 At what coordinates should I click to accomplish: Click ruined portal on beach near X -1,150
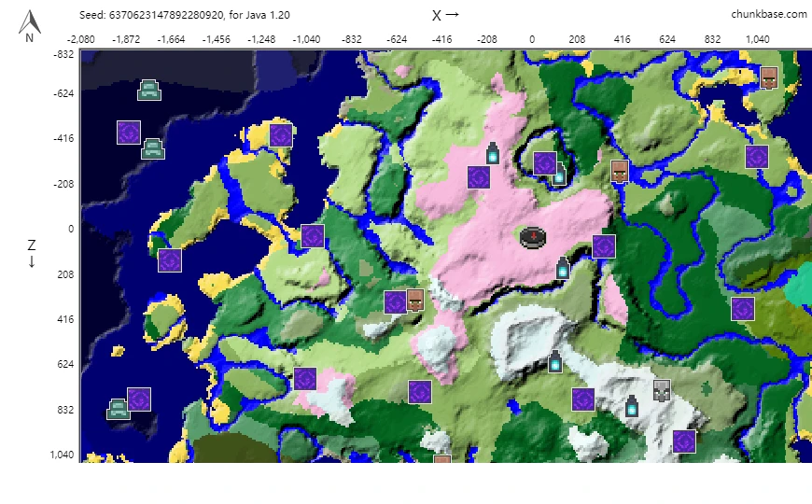pos(281,136)
